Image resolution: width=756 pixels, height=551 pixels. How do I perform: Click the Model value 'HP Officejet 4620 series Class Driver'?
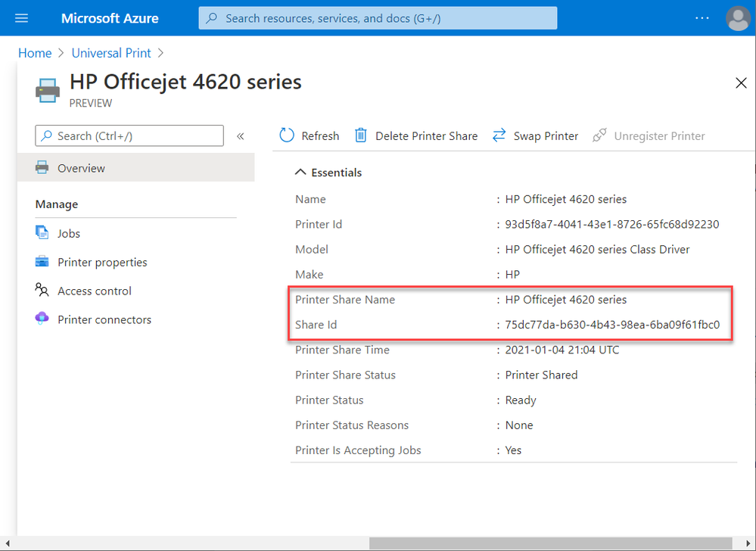[597, 249]
